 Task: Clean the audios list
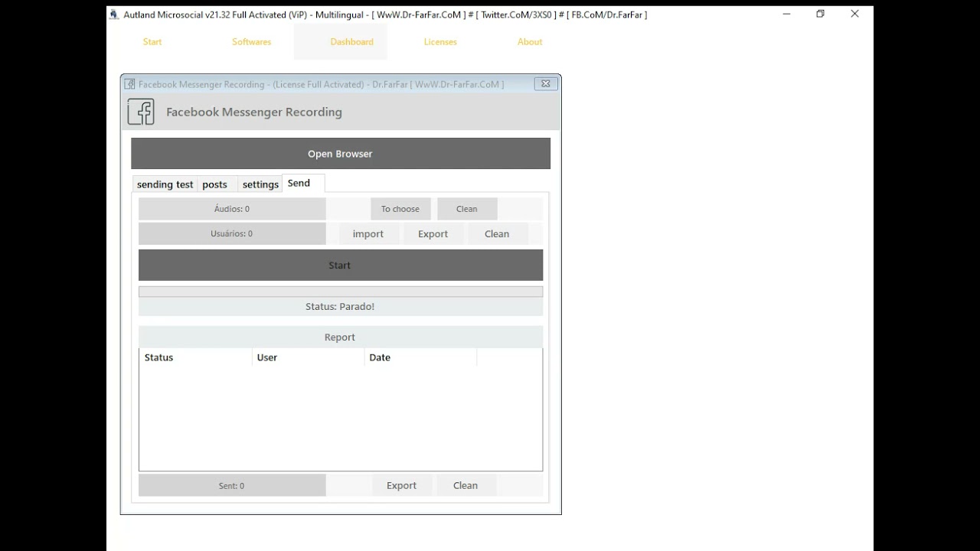tap(467, 209)
